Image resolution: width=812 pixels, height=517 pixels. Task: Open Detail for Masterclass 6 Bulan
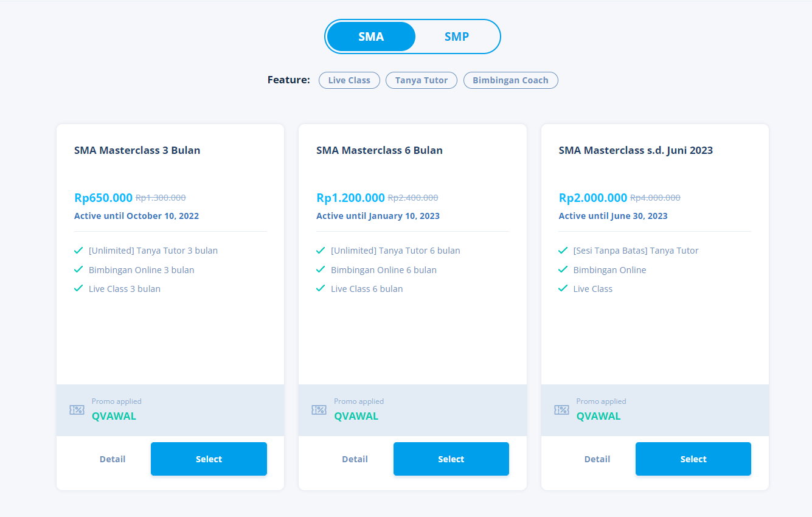click(x=355, y=459)
